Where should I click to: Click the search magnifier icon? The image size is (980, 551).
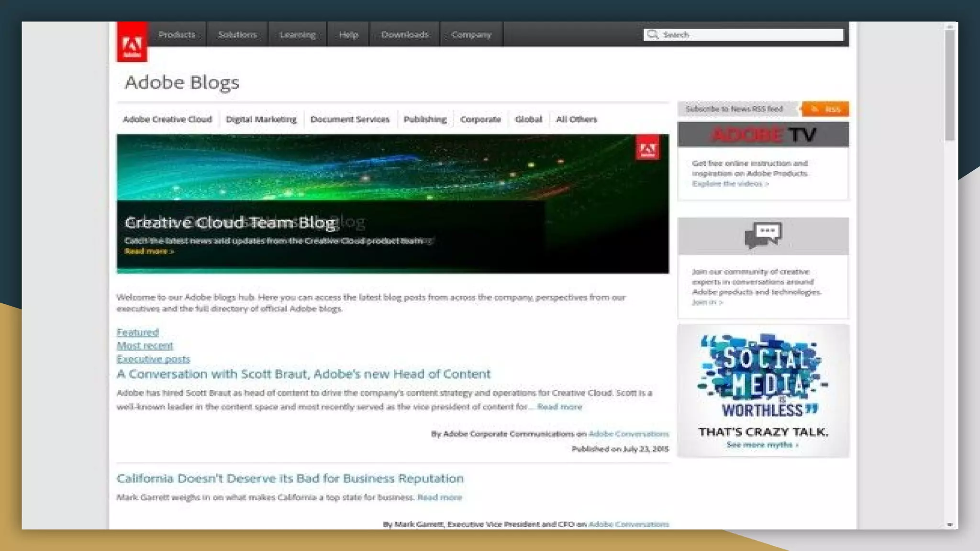(x=652, y=34)
